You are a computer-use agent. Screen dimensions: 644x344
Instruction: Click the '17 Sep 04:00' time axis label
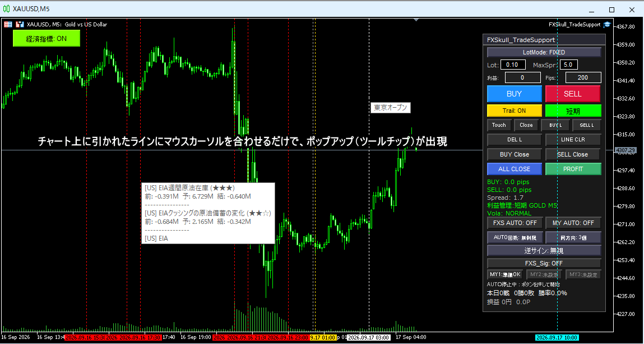[x=411, y=337]
